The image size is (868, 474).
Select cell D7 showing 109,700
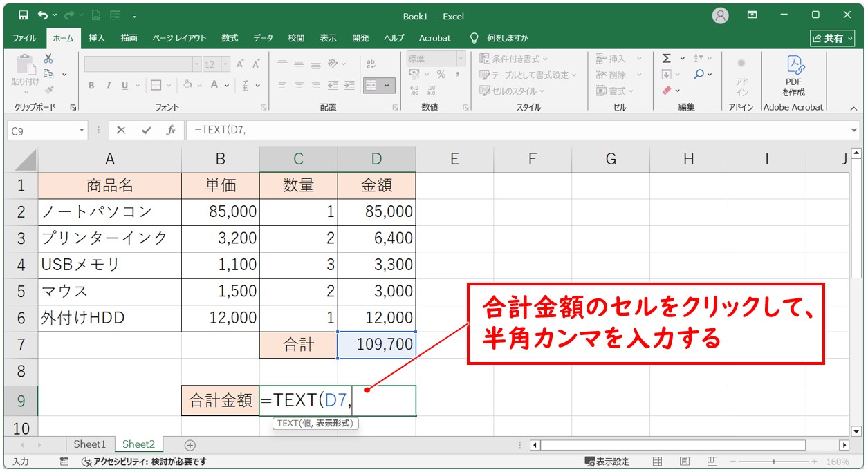(377, 343)
